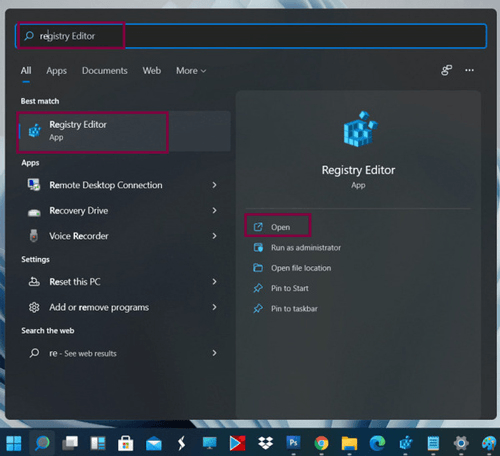Switch to the Web tab
The width and height of the screenshot is (500, 456).
pyautogui.click(x=152, y=71)
